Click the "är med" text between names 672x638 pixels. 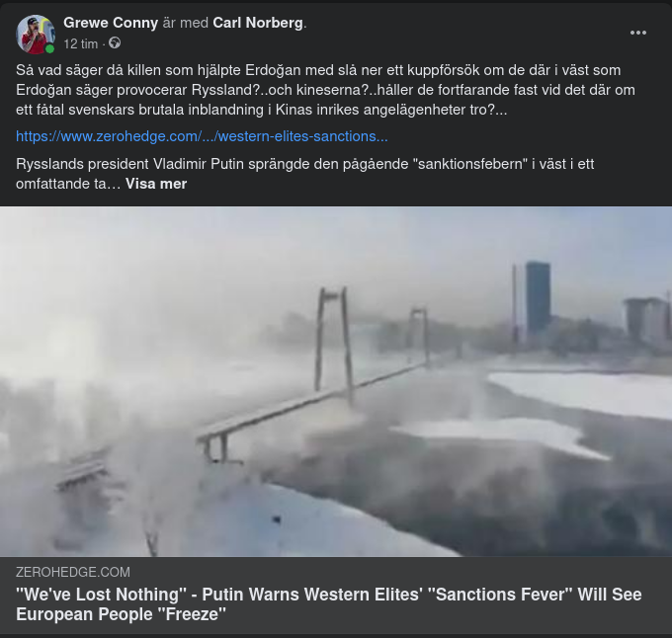[x=186, y=23]
